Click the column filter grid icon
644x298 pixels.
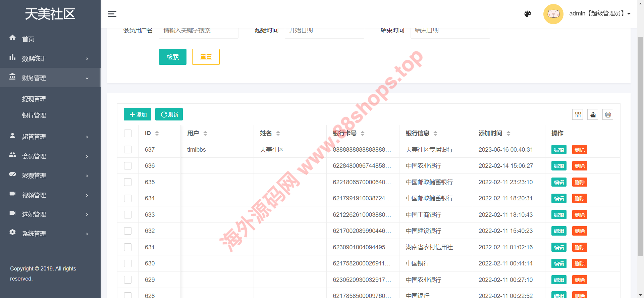[578, 115]
